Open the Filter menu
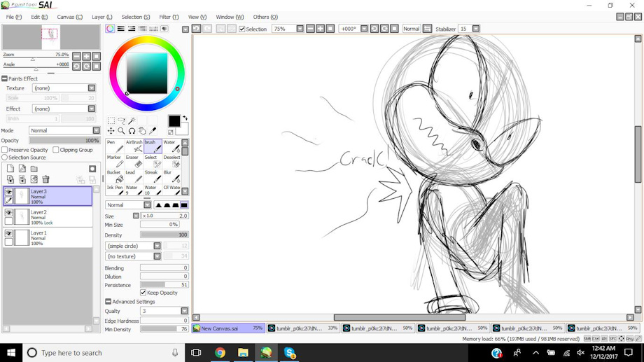The height and width of the screenshot is (362, 644). tap(169, 17)
